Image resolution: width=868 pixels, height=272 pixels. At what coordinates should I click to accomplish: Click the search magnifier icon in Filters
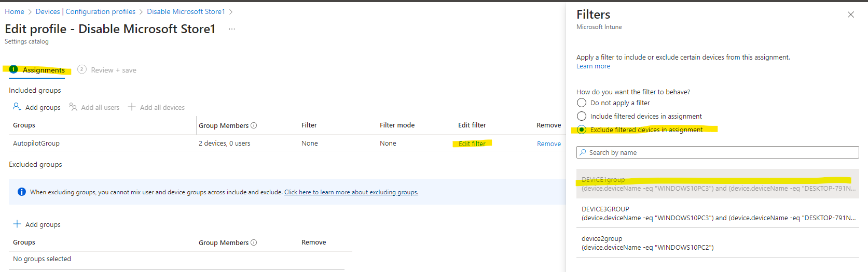[583, 152]
